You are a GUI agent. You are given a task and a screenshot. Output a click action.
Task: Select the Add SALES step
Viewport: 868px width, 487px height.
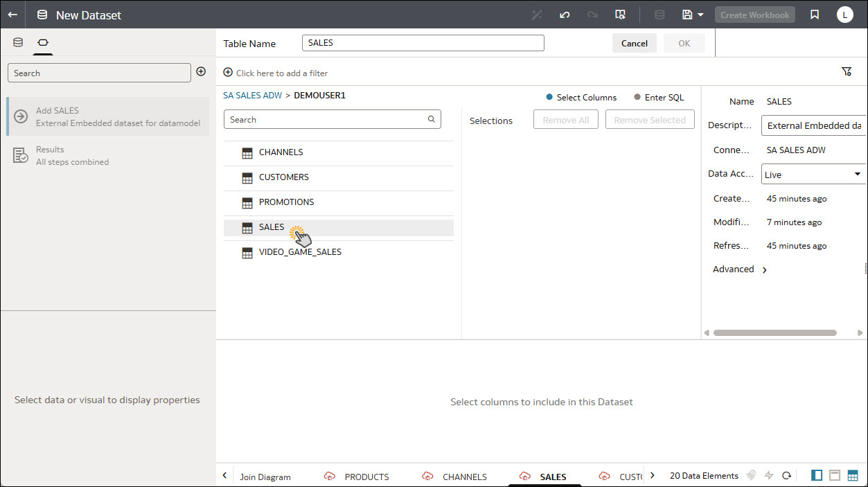pyautogui.click(x=108, y=116)
